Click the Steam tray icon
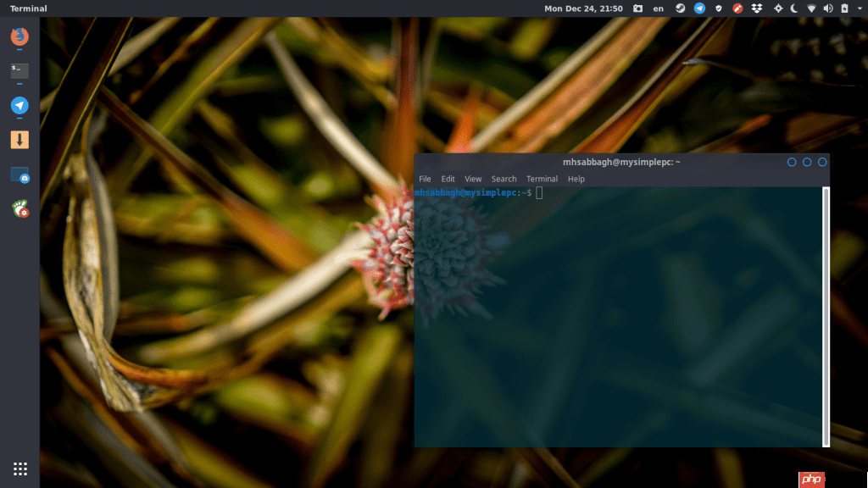Screen dimensions: 868x488 tap(680, 8)
